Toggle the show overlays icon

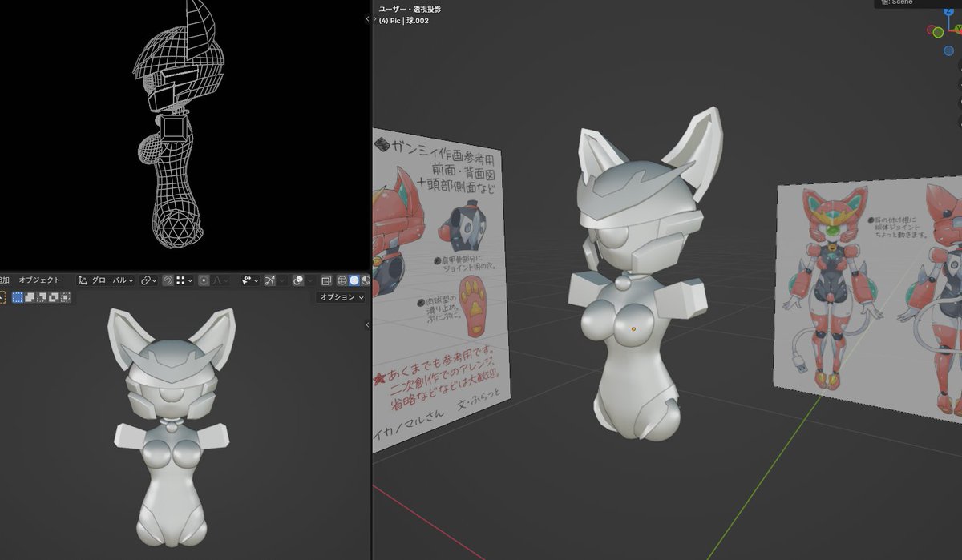click(x=297, y=280)
